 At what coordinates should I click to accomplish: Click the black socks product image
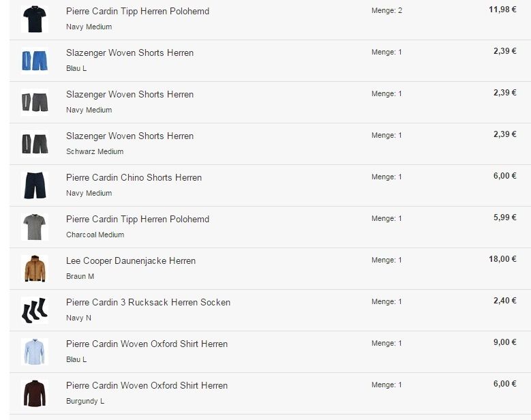point(34,310)
